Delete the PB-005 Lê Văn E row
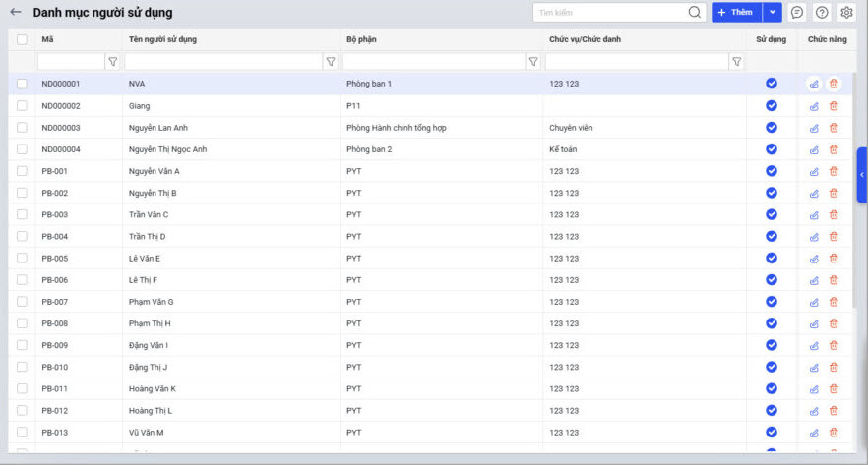Viewport: 868px width, 465px height. (834, 259)
